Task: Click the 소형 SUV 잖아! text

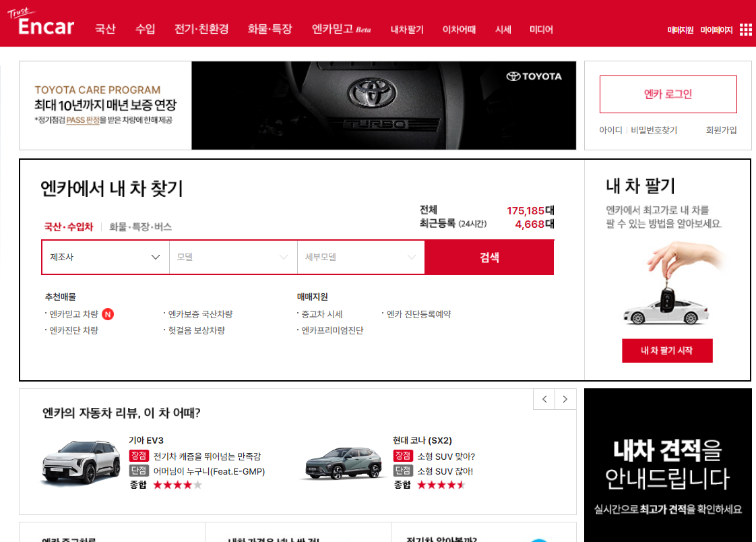Action: pos(445,471)
